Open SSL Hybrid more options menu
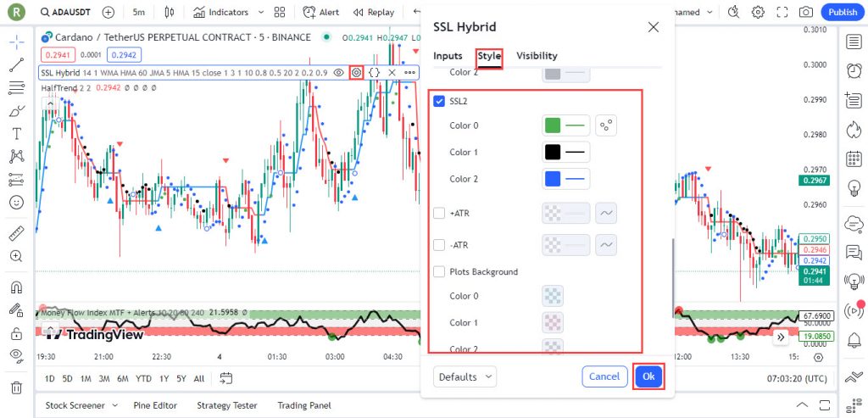The height and width of the screenshot is (418, 868). (x=409, y=73)
